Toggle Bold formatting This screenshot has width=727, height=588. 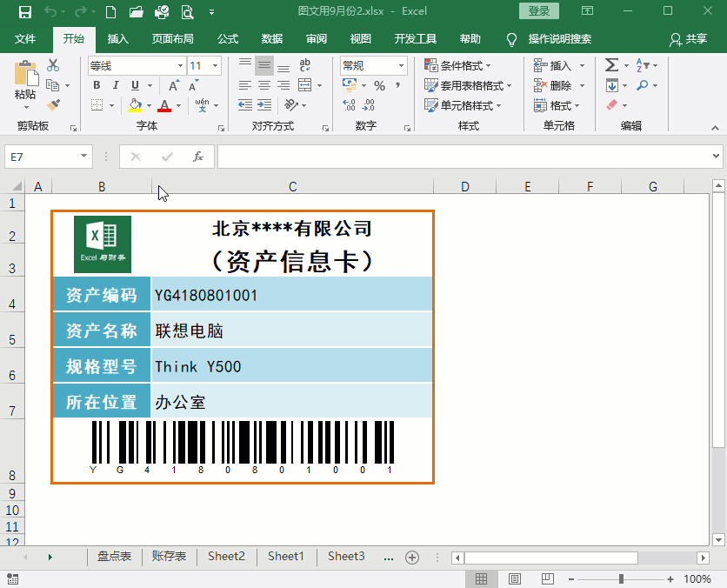[97, 85]
